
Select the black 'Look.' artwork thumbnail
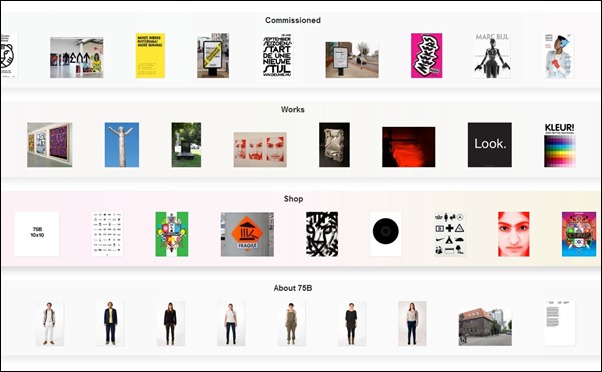pos(490,145)
